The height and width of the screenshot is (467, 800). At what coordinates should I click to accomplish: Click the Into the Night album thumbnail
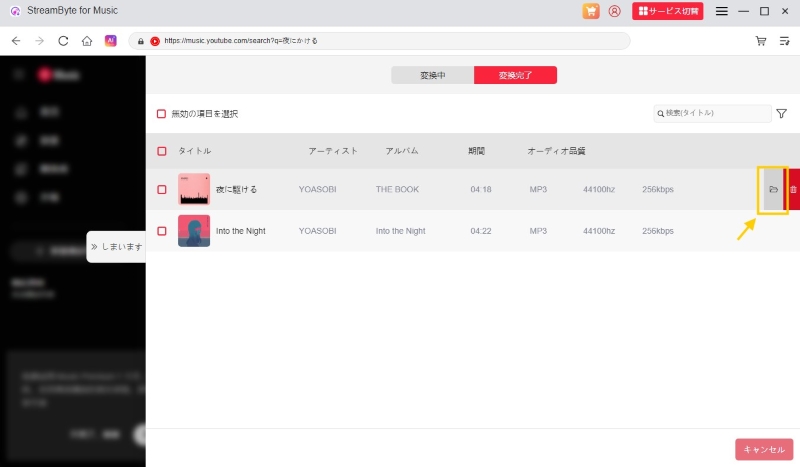pyautogui.click(x=194, y=231)
